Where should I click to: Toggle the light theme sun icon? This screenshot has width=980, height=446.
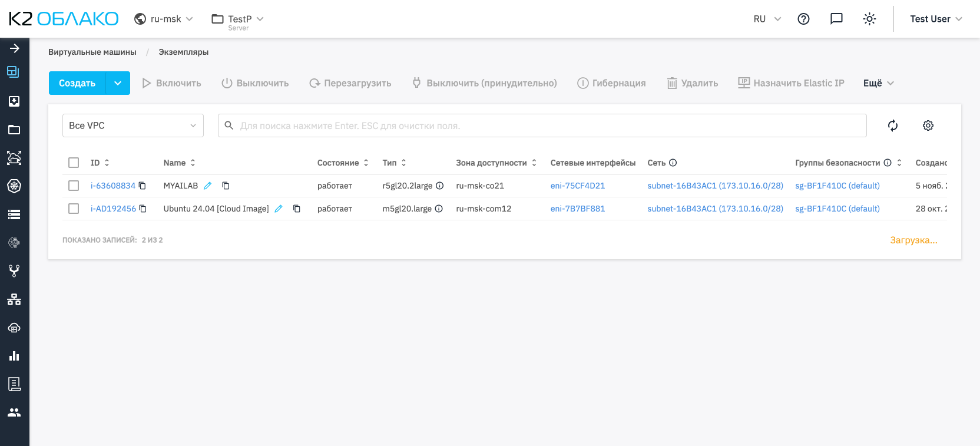(869, 19)
